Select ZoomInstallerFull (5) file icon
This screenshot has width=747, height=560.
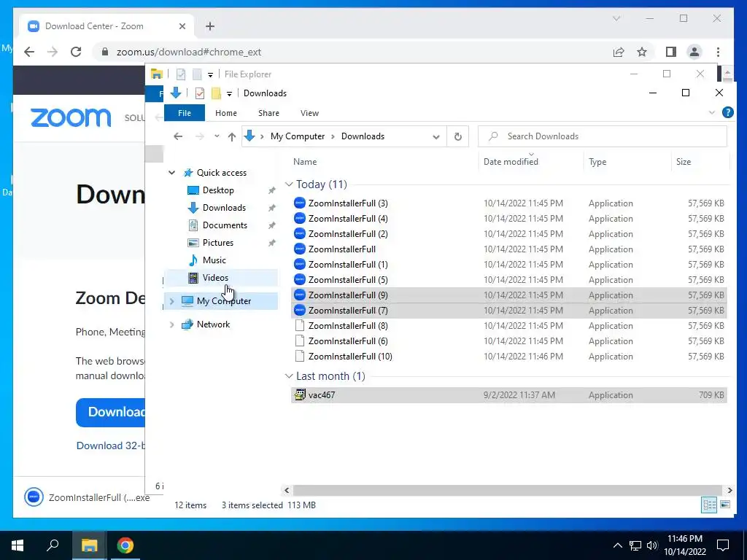point(300,279)
